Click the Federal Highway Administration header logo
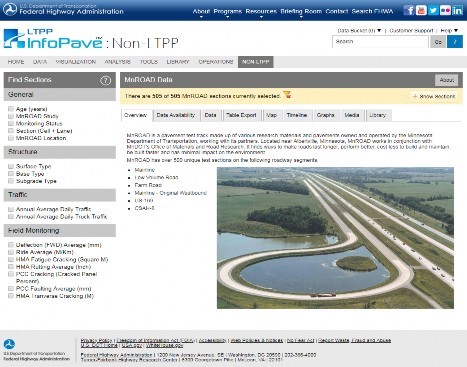 pyautogui.click(x=63, y=9)
